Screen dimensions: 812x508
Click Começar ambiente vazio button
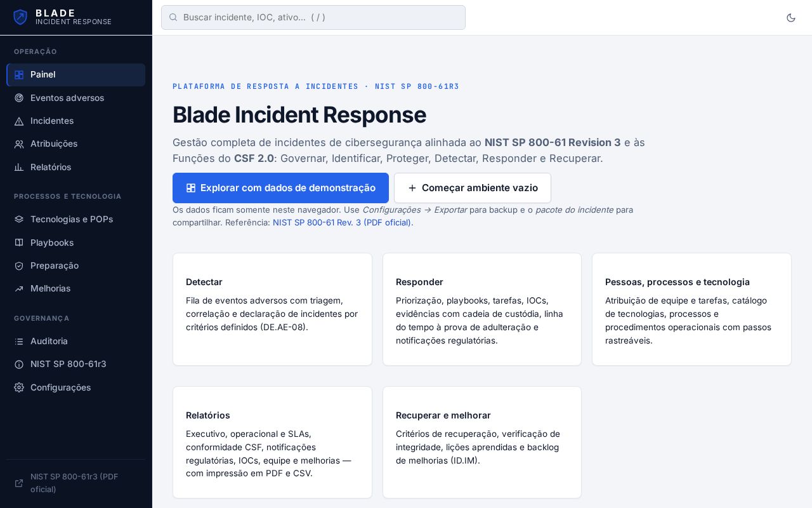473,188
